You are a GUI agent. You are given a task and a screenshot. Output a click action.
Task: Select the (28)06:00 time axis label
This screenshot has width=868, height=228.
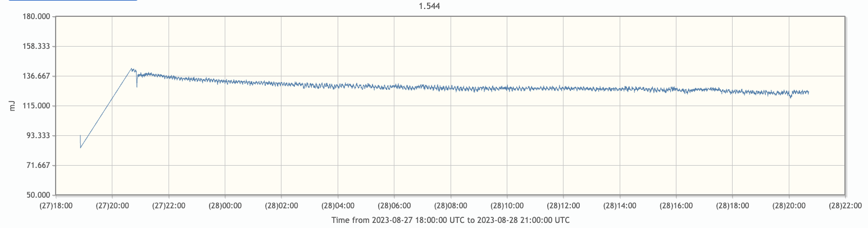coord(394,206)
